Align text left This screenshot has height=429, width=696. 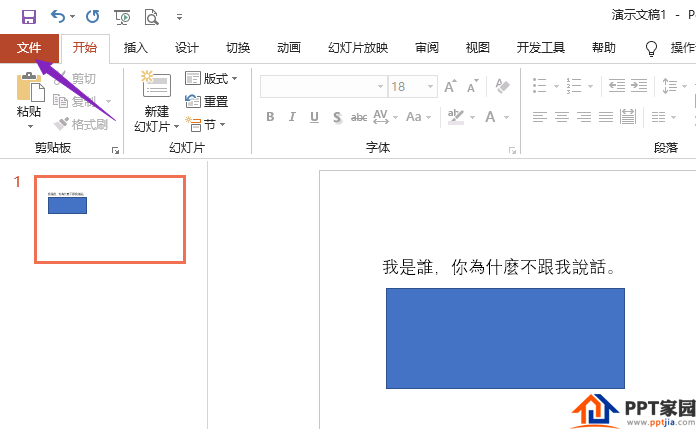tap(540, 117)
